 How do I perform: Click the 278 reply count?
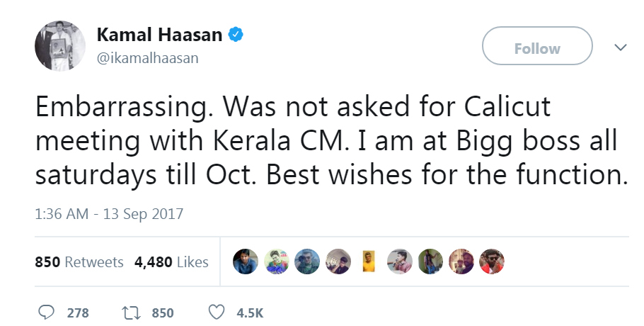point(78,313)
